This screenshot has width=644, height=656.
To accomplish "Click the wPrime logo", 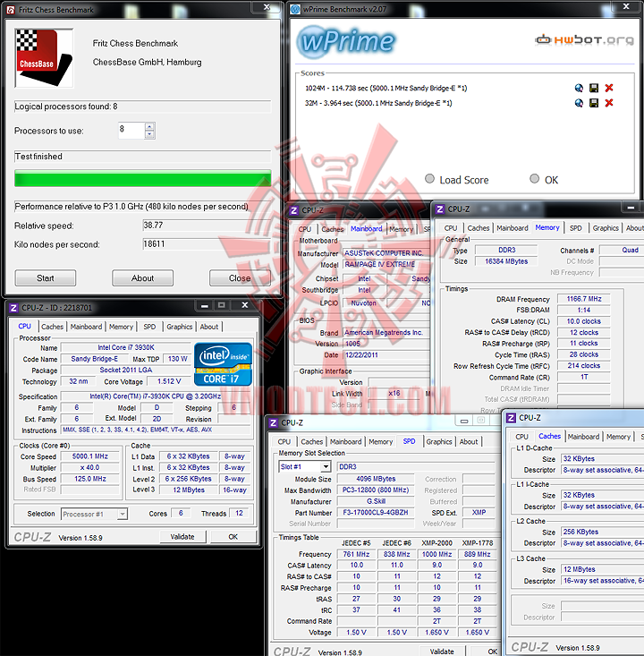I will (346, 41).
